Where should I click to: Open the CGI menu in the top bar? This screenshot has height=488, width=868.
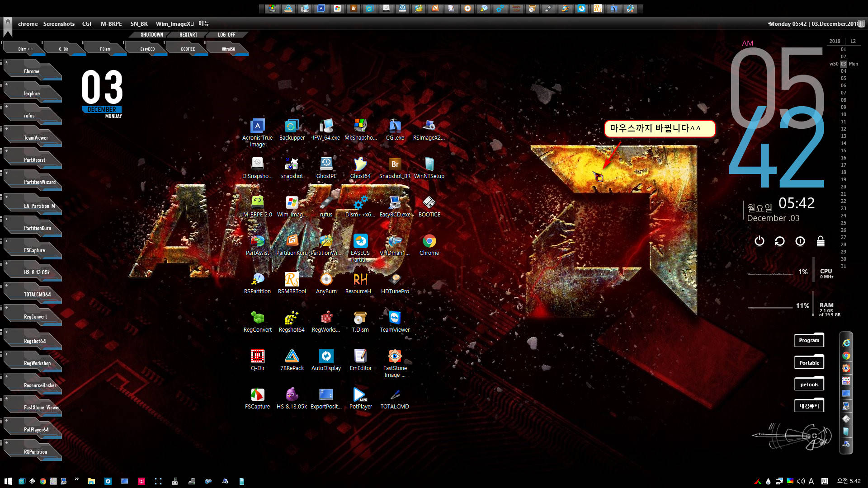click(87, 23)
